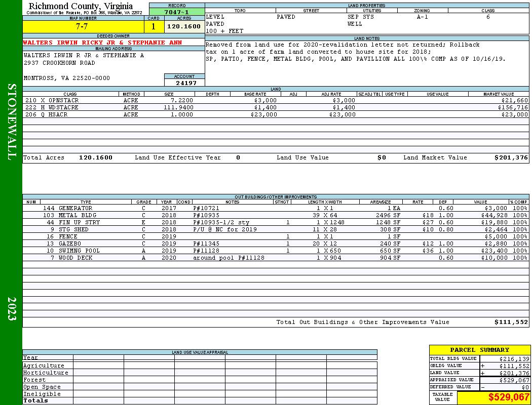Click PARCEL SUMMARY header

[479, 350]
